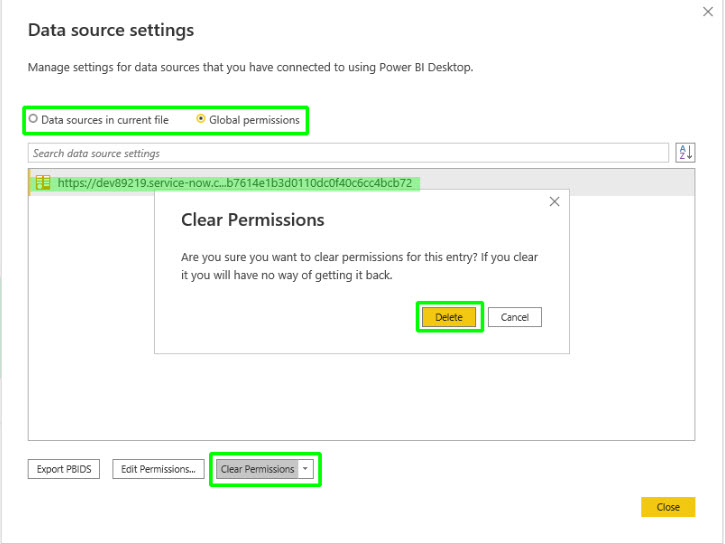
Task: Select the dev89219.service-now data source entry
Action: coord(235,183)
